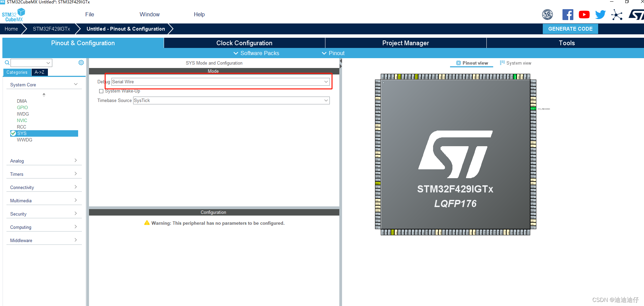
Task: Expand the Analog category
Action: tap(44, 161)
